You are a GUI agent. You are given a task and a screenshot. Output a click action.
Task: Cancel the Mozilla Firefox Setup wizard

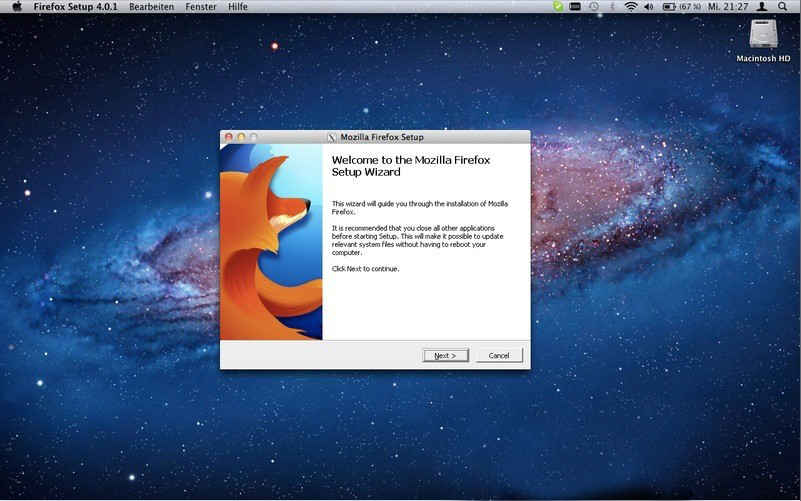499,355
